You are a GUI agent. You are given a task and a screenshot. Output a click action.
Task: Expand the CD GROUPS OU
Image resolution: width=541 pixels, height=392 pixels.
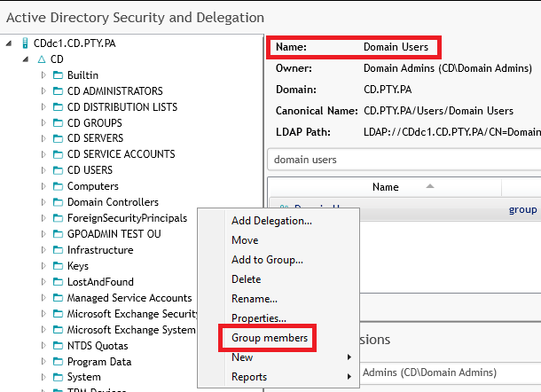pos(43,123)
